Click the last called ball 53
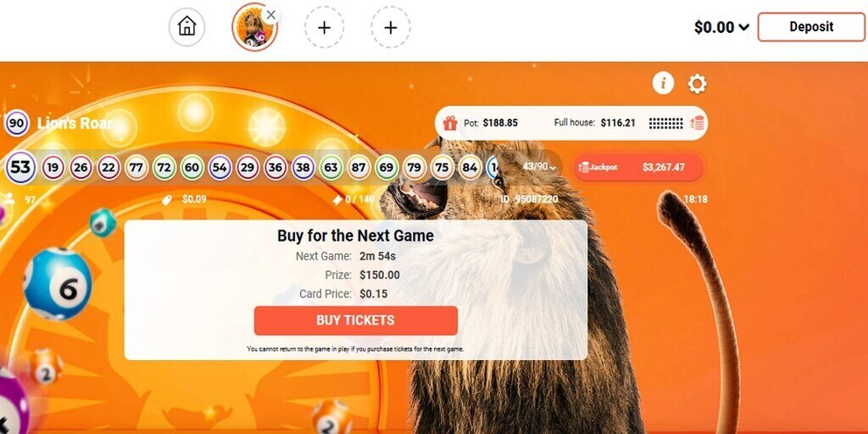 click(x=20, y=167)
